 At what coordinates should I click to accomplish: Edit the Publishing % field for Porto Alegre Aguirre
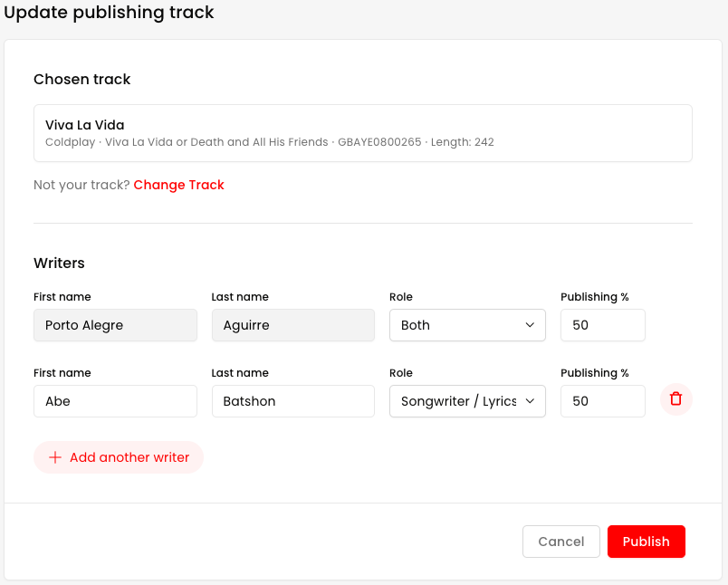point(602,325)
